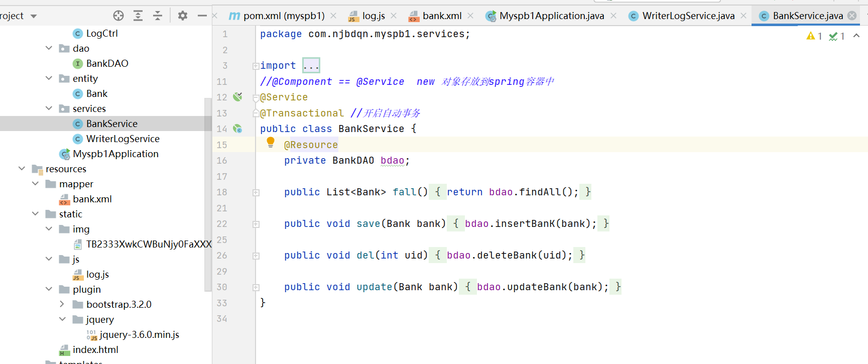Expand inspection widget chevron arrow
The height and width of the screenshot is (364, 868).
point(856,36)
